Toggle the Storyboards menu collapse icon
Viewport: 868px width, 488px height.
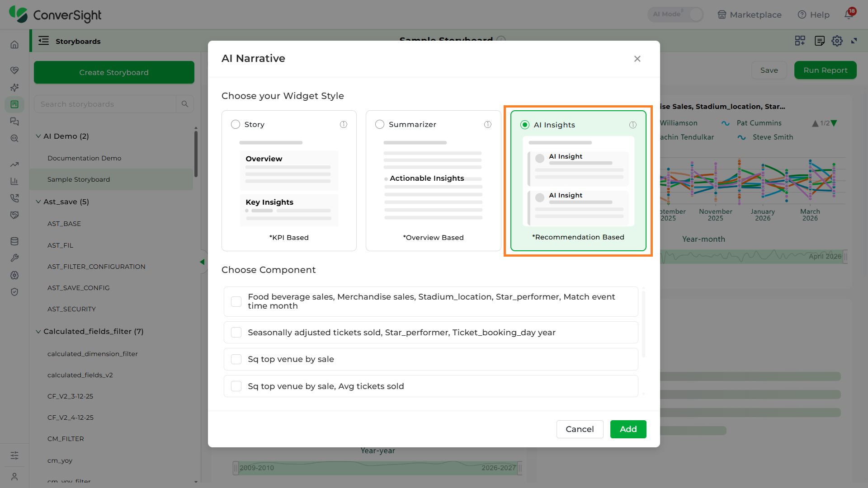pos(43,41)
